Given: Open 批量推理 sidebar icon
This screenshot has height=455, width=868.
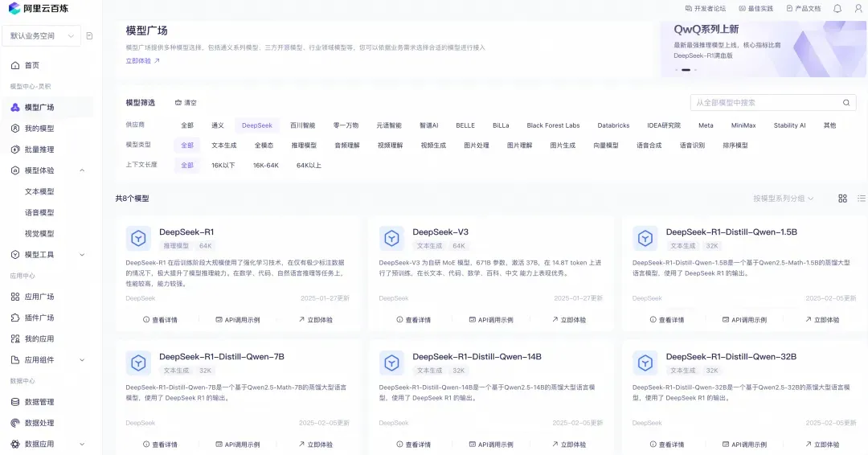Looking at the screenshot, I should click(x=15, y=150).
